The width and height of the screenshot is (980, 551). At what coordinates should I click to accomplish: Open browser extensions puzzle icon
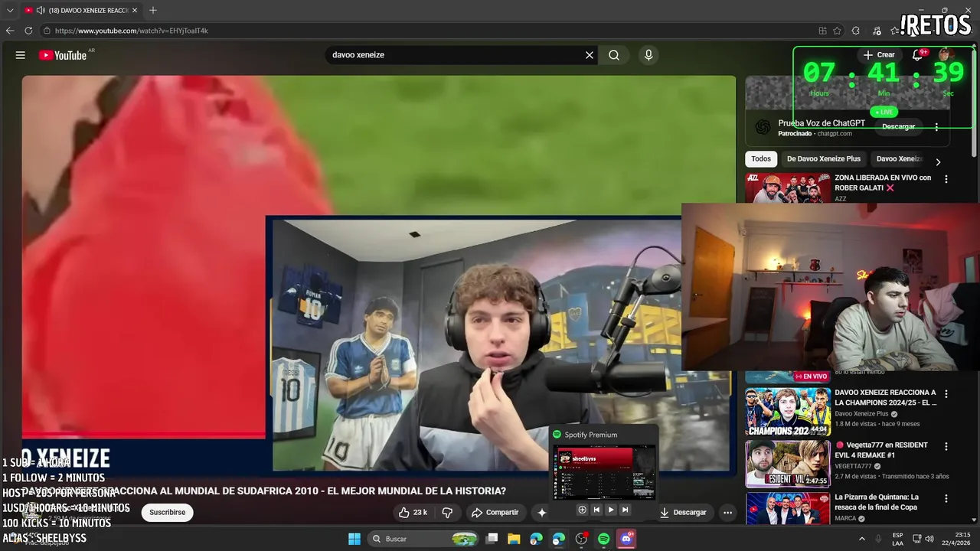855,31
